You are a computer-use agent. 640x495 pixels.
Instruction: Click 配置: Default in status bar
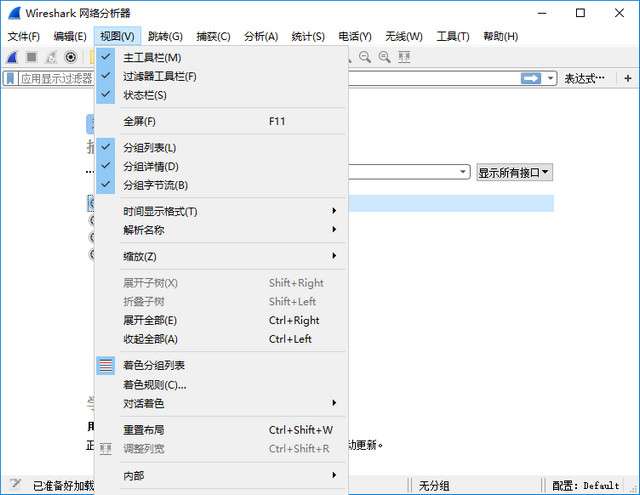click(586, 486)
